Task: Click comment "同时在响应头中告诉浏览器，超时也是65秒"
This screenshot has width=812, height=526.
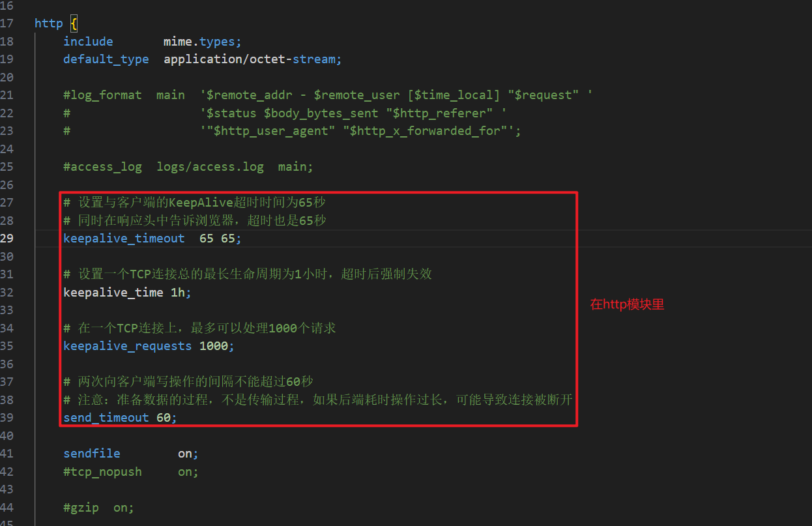Action: [x=202, y=220]
